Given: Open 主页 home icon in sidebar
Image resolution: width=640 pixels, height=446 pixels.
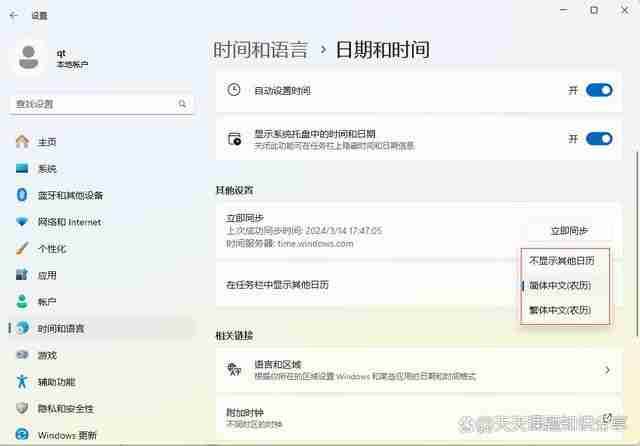Looking at the screenshot, I should [x=22, y=142].
